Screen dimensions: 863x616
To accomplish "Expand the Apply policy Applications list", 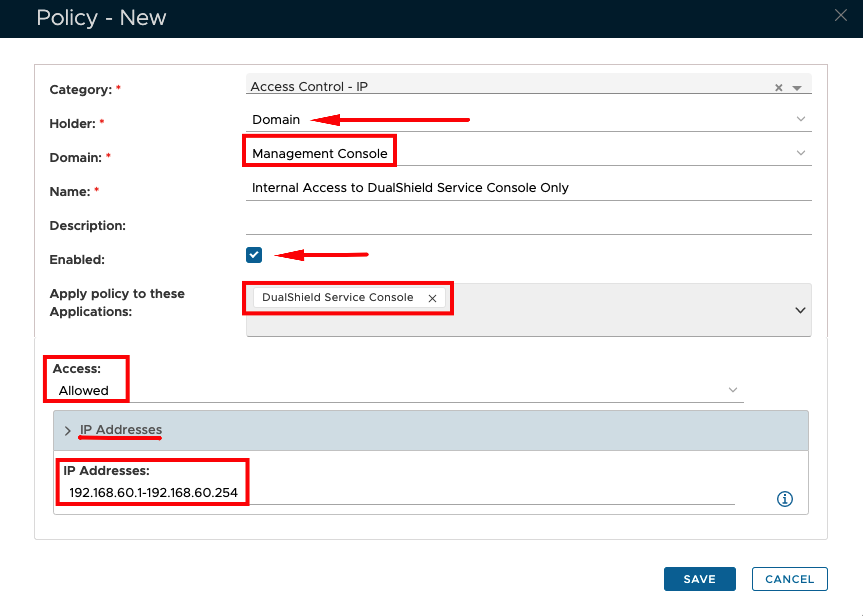I will tap(800, 310).
